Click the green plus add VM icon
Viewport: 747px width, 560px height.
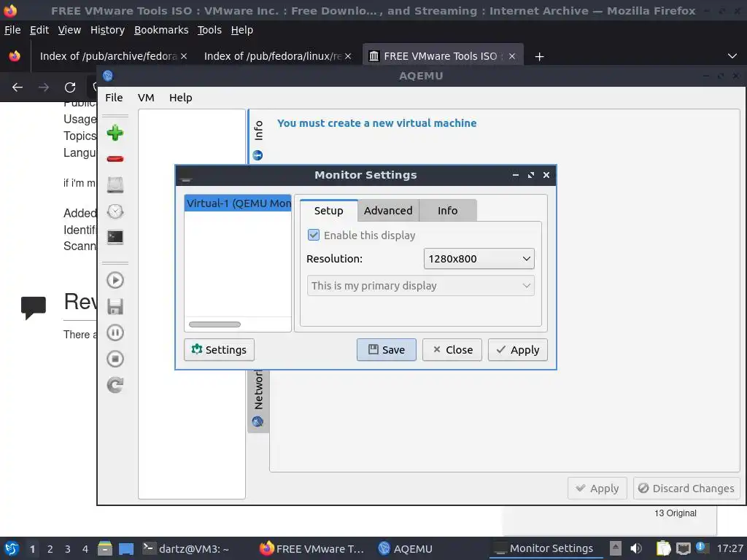pyautogui.click(x=115, y=133)
